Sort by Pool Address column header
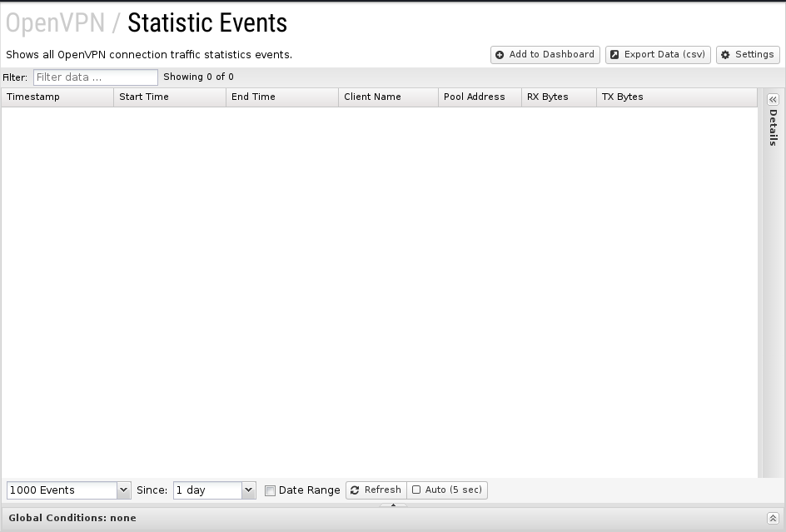This screenshot has width=786, height=532. [x=480, y=97]
